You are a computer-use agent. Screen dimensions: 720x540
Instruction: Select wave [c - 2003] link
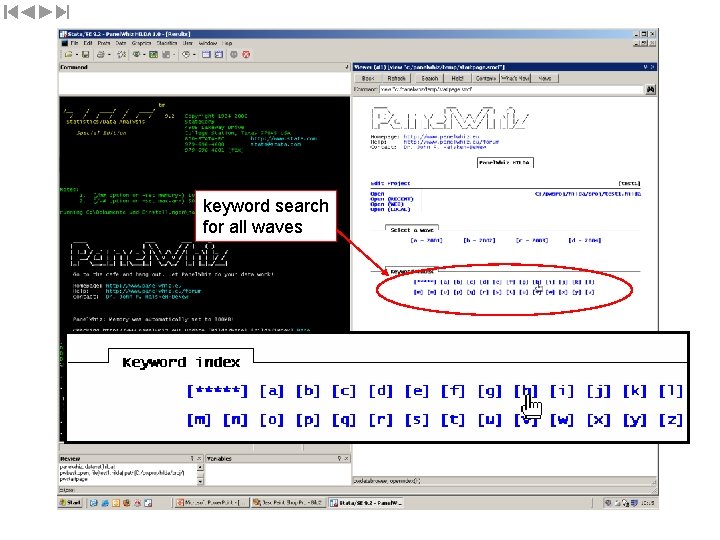(532, 240)
